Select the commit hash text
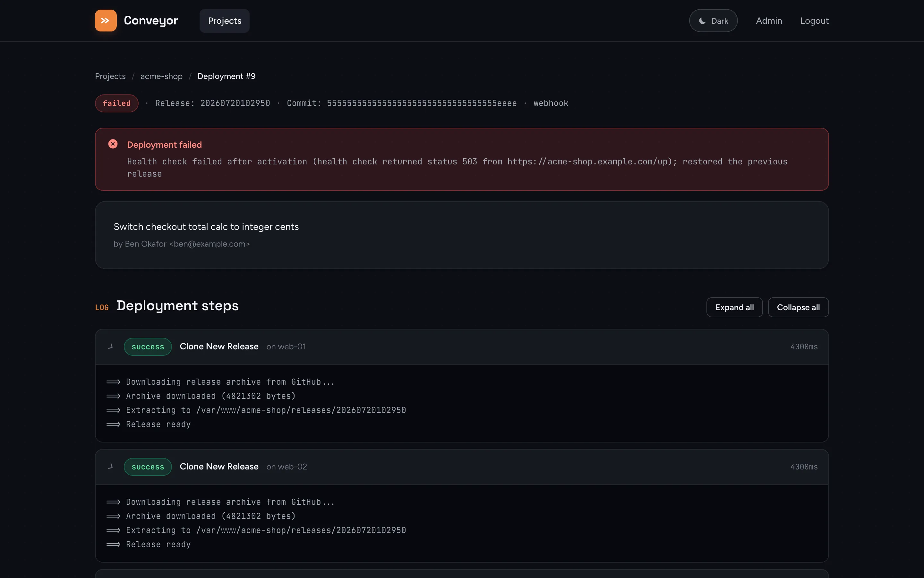924x578 pixels. [422, 103]
